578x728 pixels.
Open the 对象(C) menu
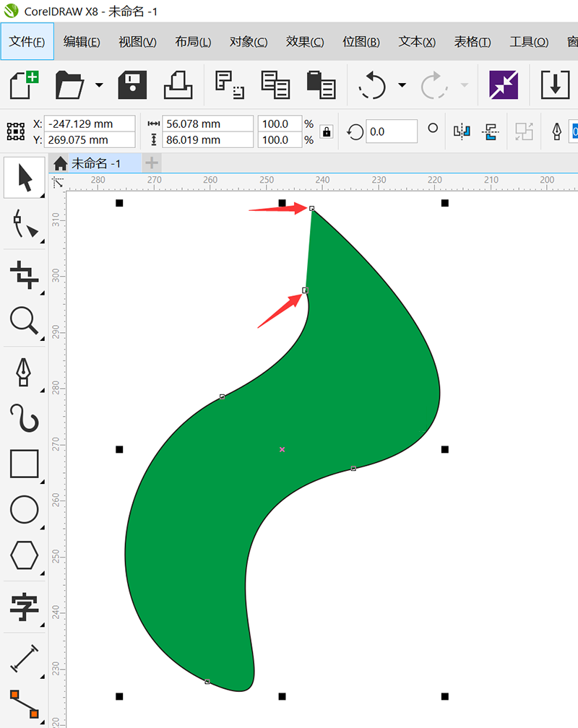click(x=249, y=42)
